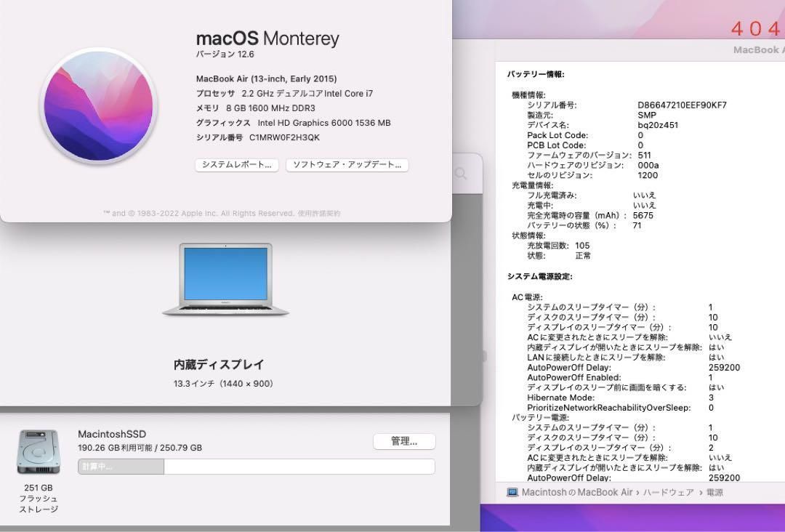Click the Intel HD Graphics 6000 line
This screenshot has width=785, height=532.
coord(294,123)
